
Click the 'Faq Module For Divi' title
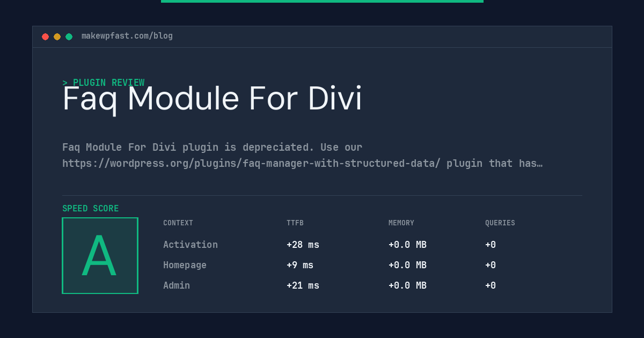pyautogui.click(x=213, y=99)
